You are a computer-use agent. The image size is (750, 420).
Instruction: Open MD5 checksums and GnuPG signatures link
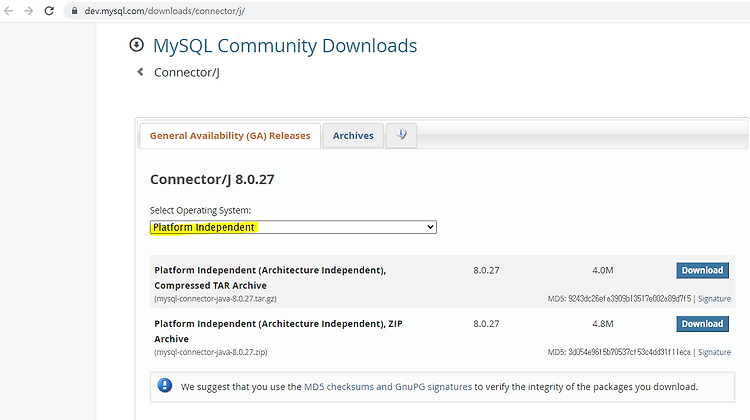[388, 387]
